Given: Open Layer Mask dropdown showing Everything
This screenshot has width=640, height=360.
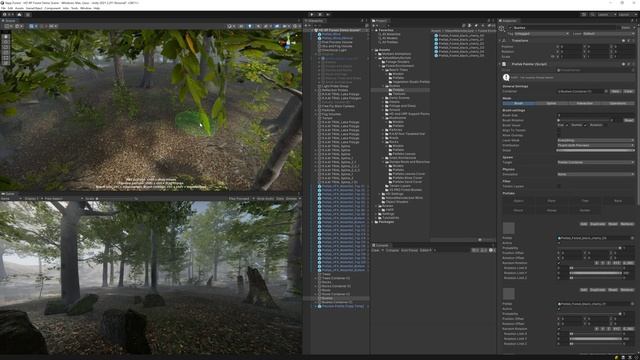Looking at the screenshot, I should (x=595, y=140).
